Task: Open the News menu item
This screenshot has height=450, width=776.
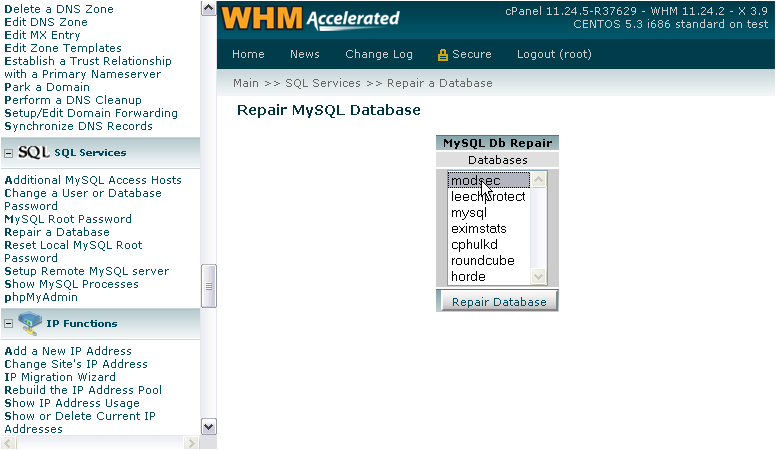Action: pyautogui.click(x=305, y=54)
